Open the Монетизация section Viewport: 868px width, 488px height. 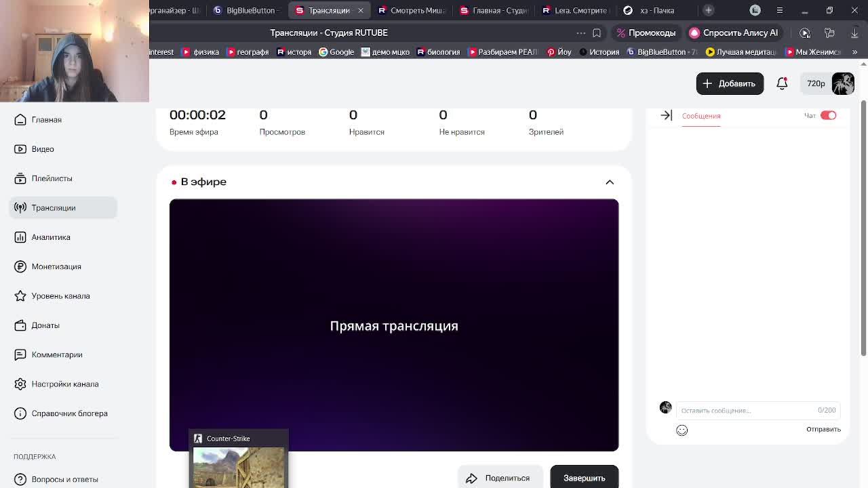point(47,266)
